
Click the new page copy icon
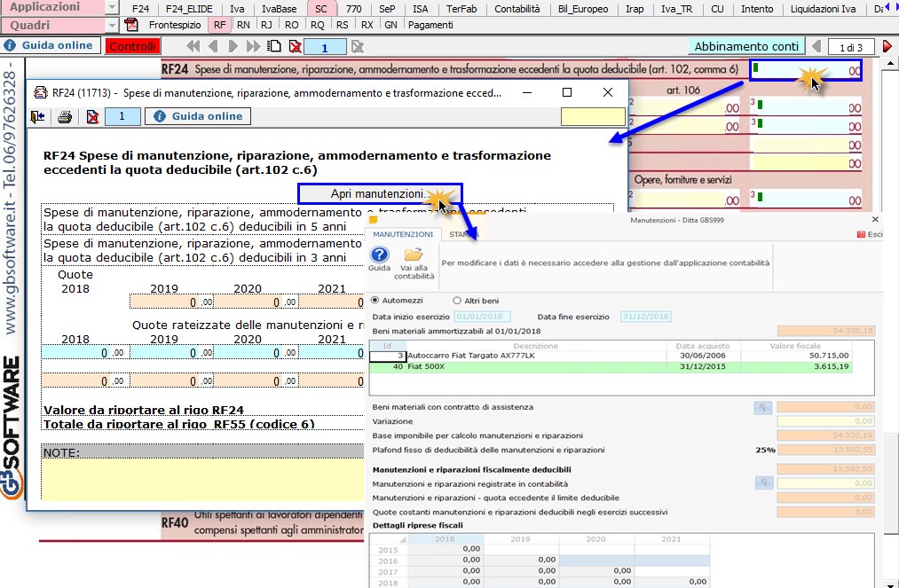click(275, 46)
